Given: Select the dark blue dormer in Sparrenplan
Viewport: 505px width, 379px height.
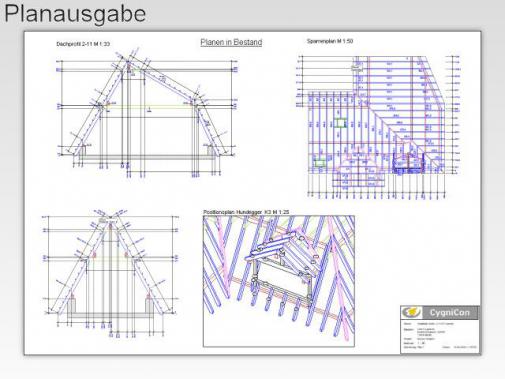Looking at the screenshot, I should 408,164.
